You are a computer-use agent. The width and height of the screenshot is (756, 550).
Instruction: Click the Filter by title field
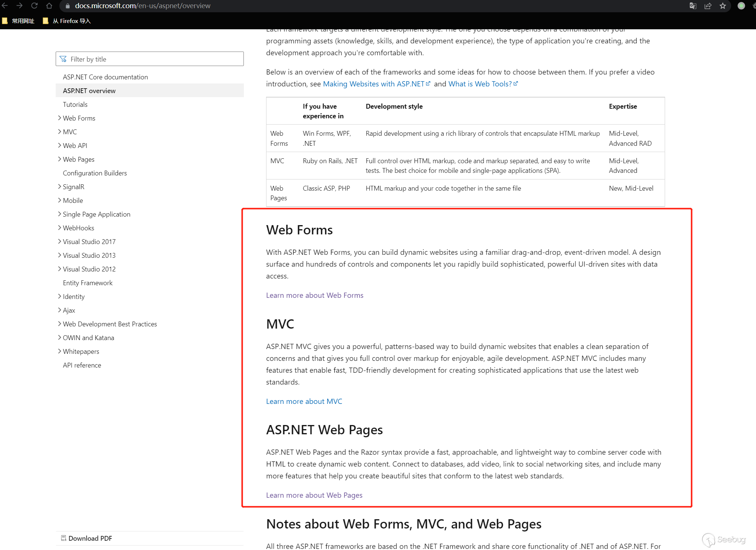pos(150,59)
